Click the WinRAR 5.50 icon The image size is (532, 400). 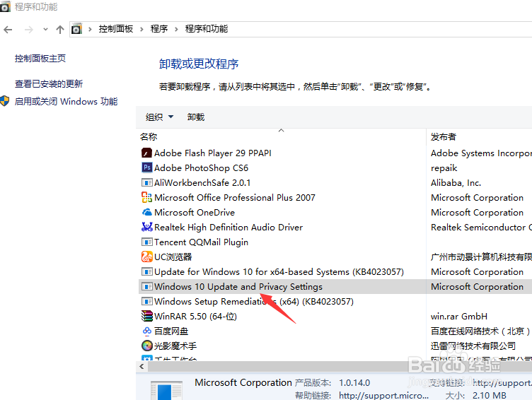click(146, 316)
